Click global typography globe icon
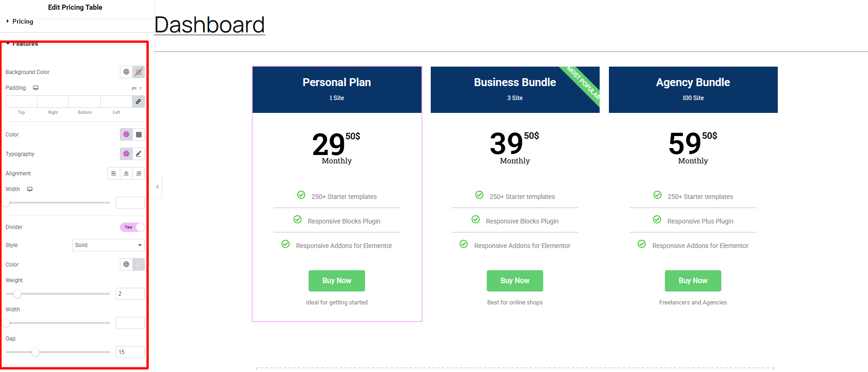This screenshot has height=372, width=868. pos(126,154)
